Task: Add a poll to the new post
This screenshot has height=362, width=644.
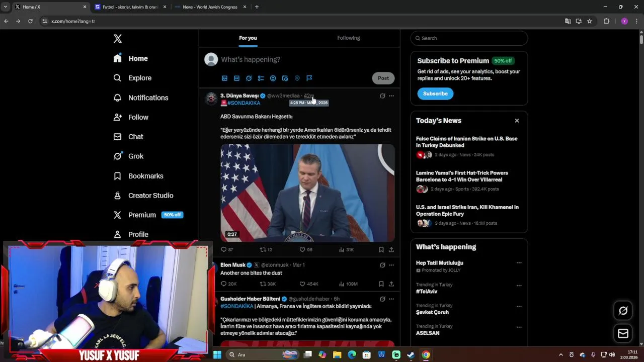Action: [x=261, y=78]
